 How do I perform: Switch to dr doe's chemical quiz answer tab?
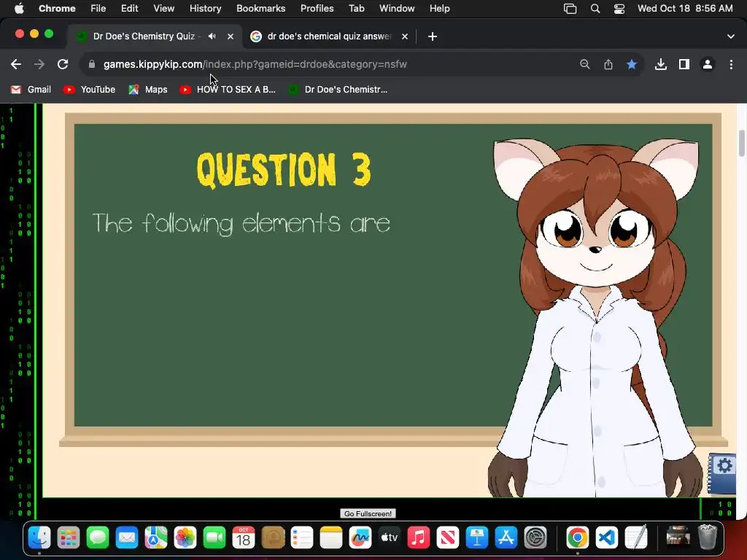pyautogui.click(x=329, y=36)
